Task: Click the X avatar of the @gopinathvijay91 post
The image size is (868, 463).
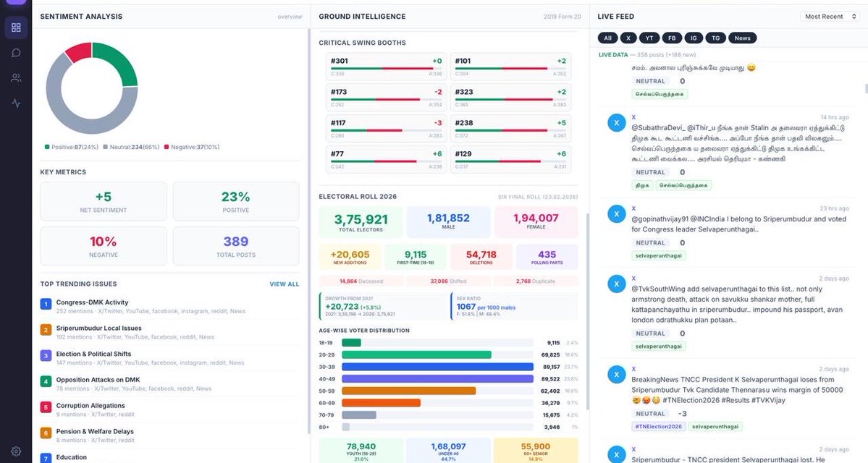Action: [617, 213]
